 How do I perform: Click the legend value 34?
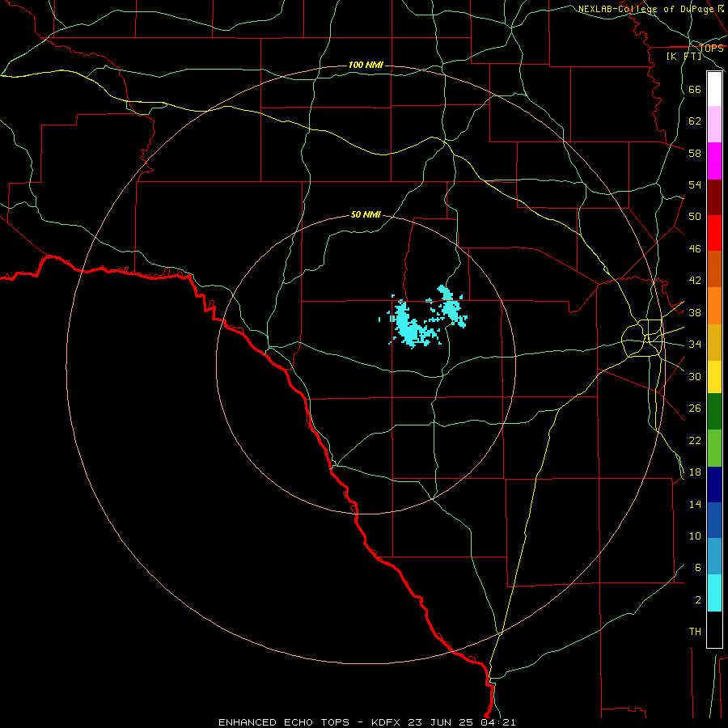coord(695,345)
